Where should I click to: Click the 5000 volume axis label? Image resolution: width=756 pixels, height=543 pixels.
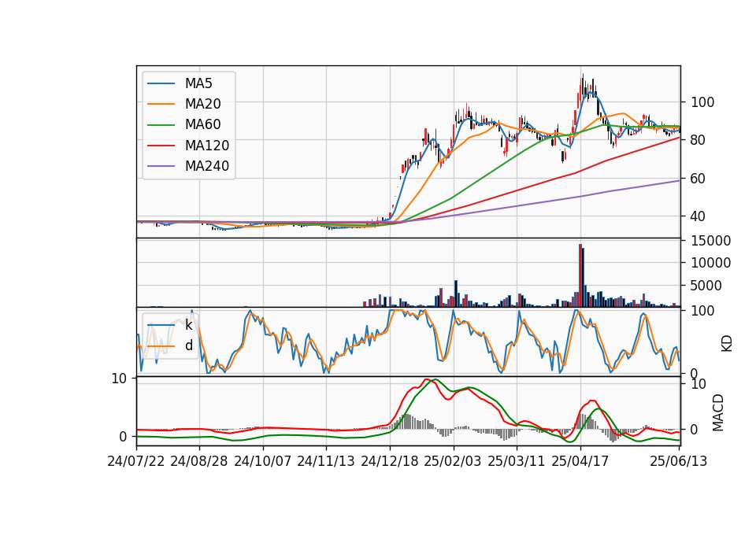tap(706, 286)
